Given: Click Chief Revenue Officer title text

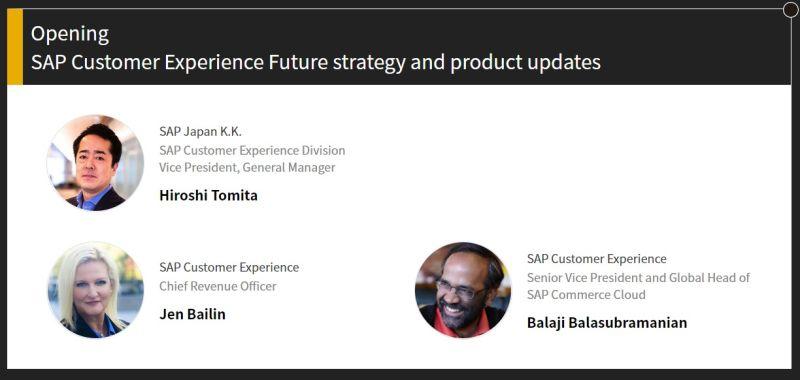Looking at the screenshot, I should (218, 286).
